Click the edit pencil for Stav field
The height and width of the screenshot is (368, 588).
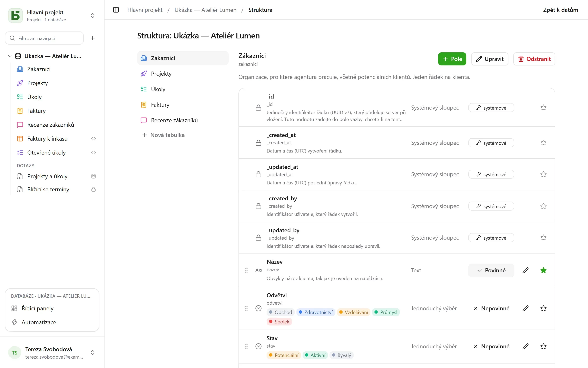click(525, 346)
